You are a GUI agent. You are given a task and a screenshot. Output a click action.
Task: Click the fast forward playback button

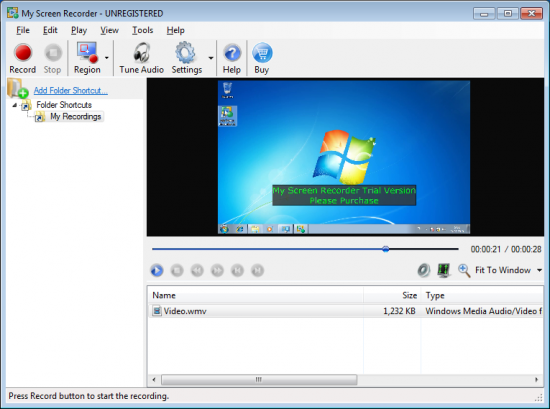[x=217, y=270]
